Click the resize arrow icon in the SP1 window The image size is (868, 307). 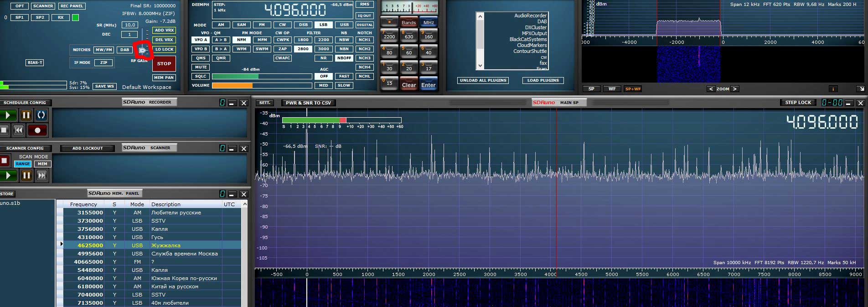[x=860, y=89]
